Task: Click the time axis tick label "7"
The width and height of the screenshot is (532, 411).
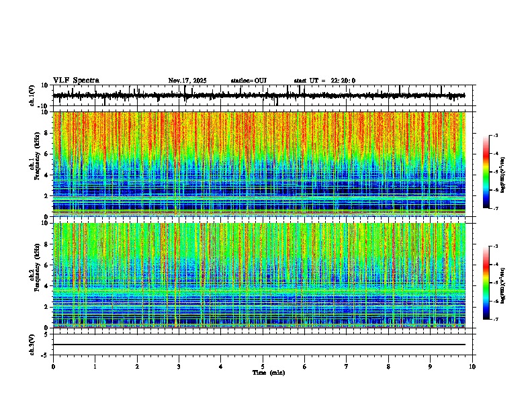Action: pyautogui.click(x=347, y=367)
